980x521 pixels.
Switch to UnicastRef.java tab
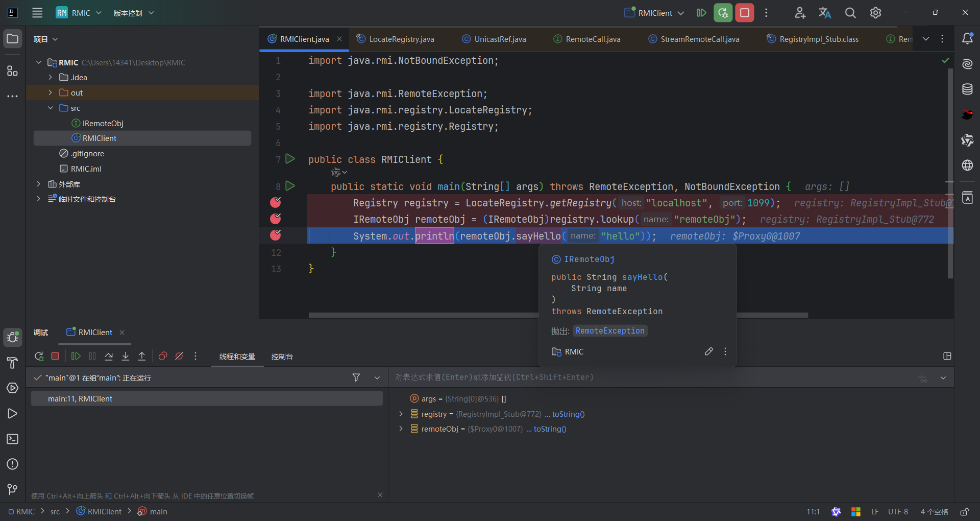[494, 39]
